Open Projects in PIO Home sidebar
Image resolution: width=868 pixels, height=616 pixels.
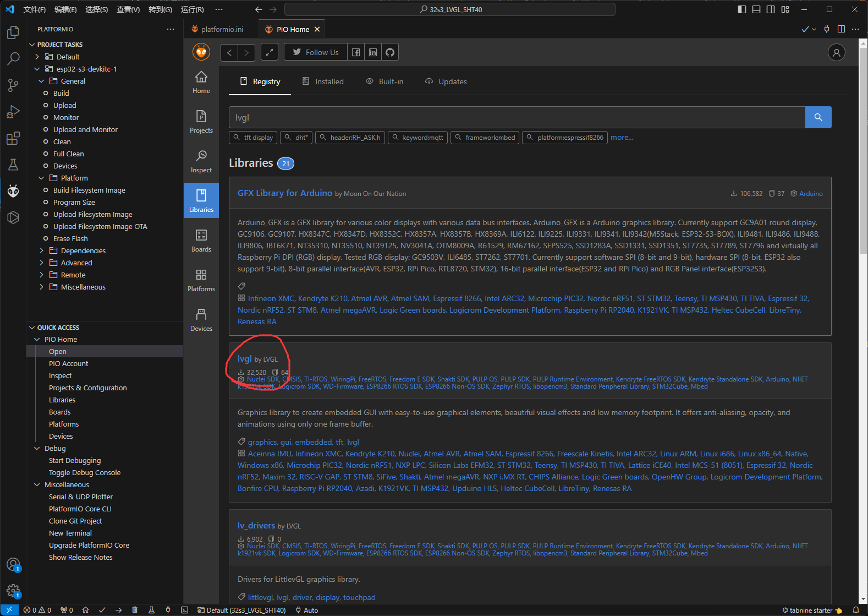click(x=201, y=122)
